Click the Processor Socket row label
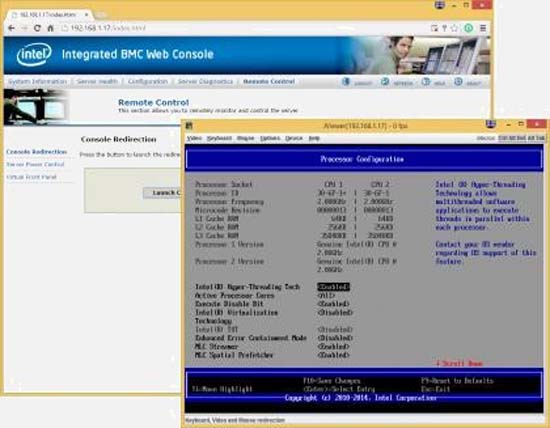 pyautogui.click(x=224, y=185)
